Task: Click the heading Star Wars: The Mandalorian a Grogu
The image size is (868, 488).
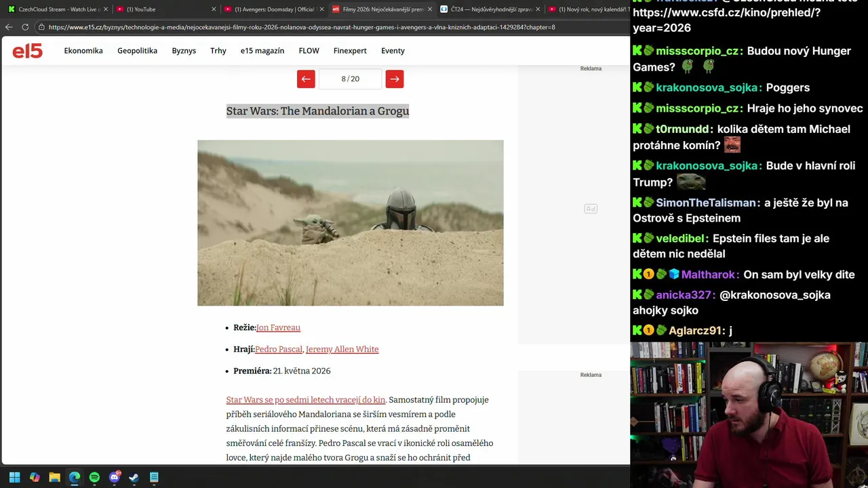Action: coord(317,111)
